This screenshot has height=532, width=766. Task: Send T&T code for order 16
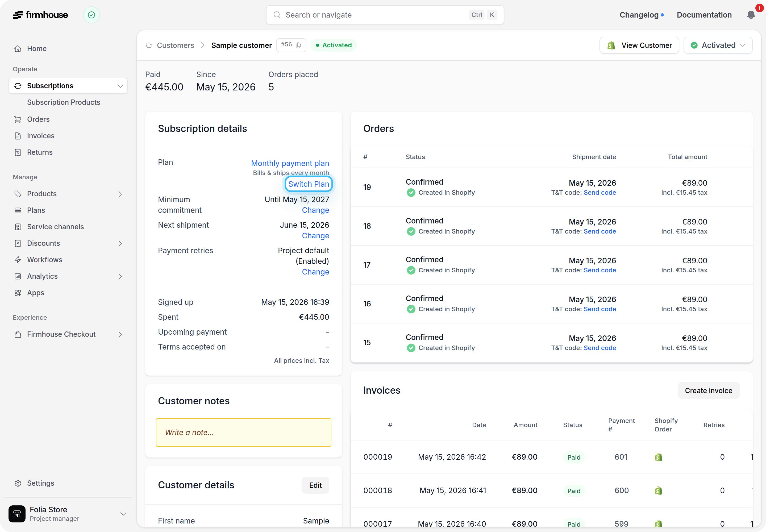click(600, 309)
